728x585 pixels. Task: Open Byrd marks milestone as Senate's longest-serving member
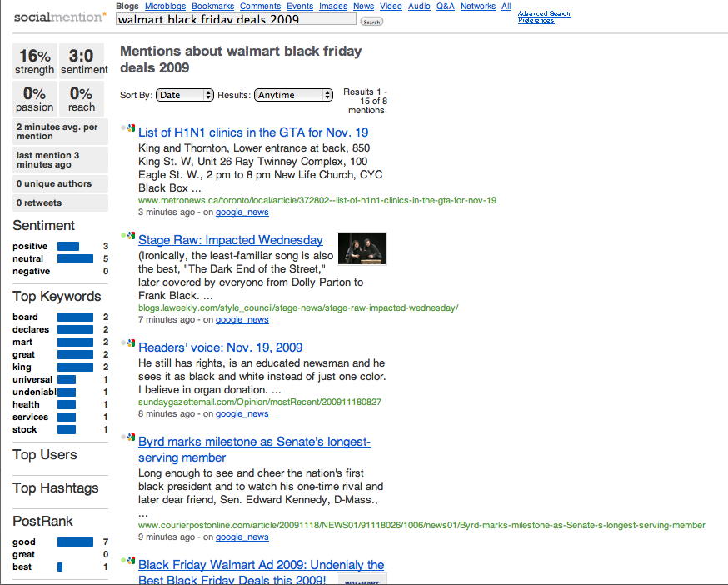pyautogui.click(x=254, y=449)
